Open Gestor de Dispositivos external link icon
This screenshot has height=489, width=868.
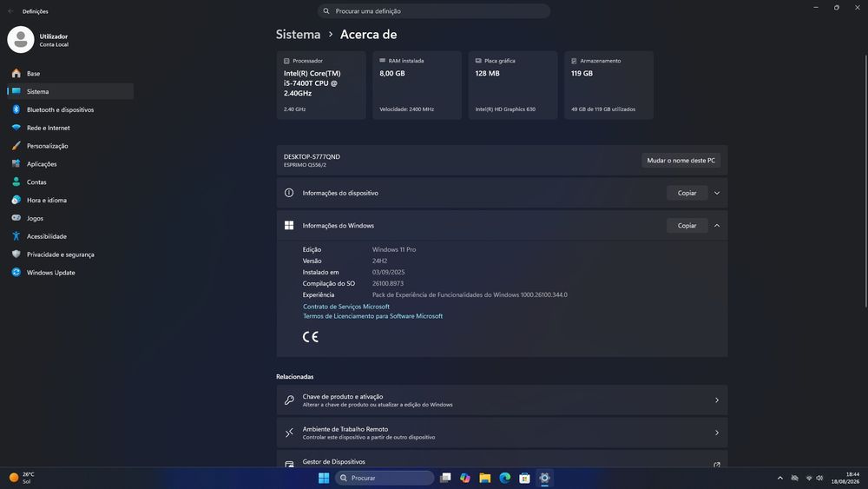pos(717,465)
